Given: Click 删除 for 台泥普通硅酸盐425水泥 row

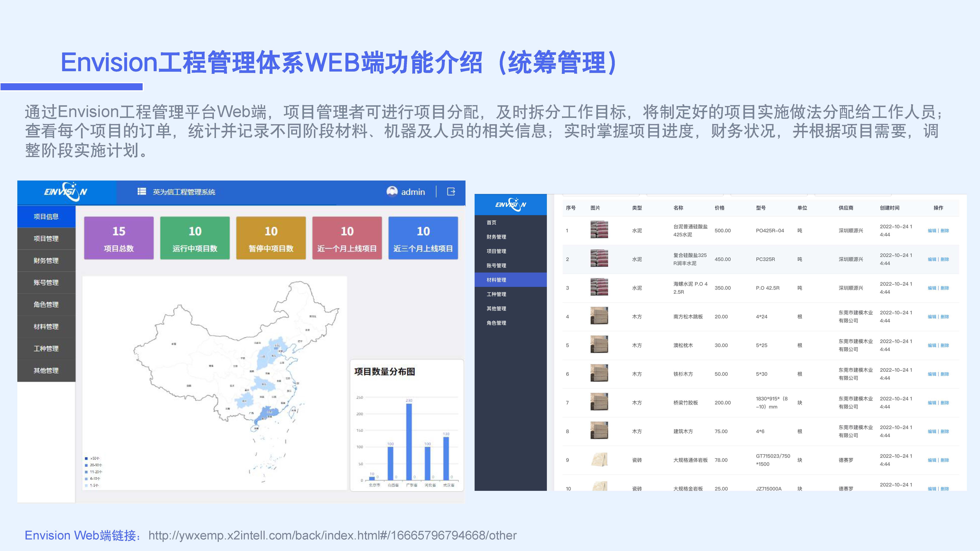Looking at the screenshot, I should 945,231.
